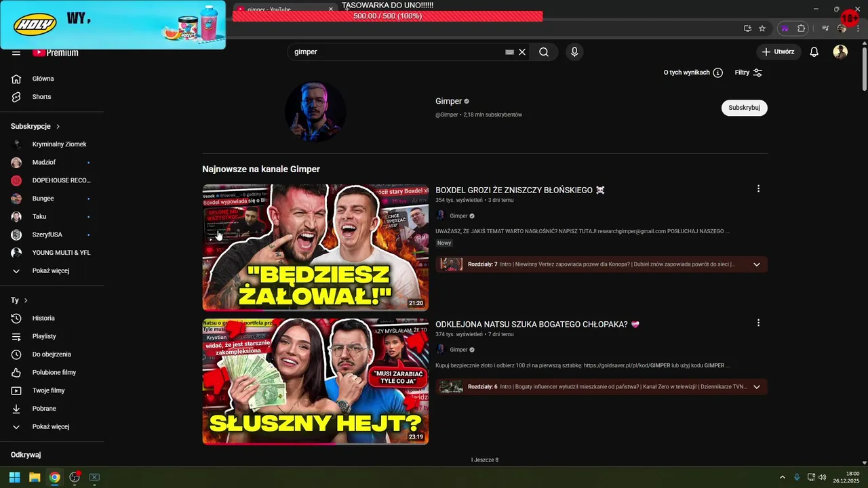This screenshot has height=488, width=868.
Task: Open the YouTube hamburger guide menu
Action: coord(16,53)
